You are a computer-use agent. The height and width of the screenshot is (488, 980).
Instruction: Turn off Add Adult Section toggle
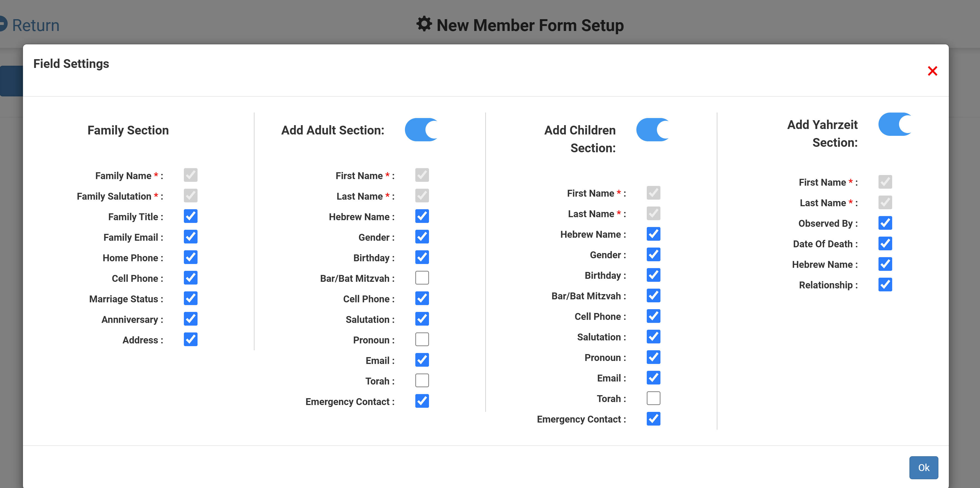421,130
